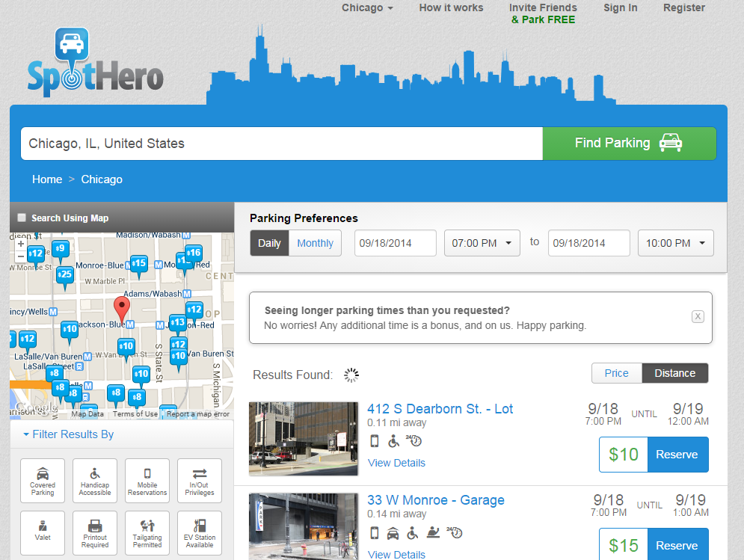Screen dimensions: 744x560
Task: View Details for 412 S Dearborn St.
Action: [x=396, y=463]
